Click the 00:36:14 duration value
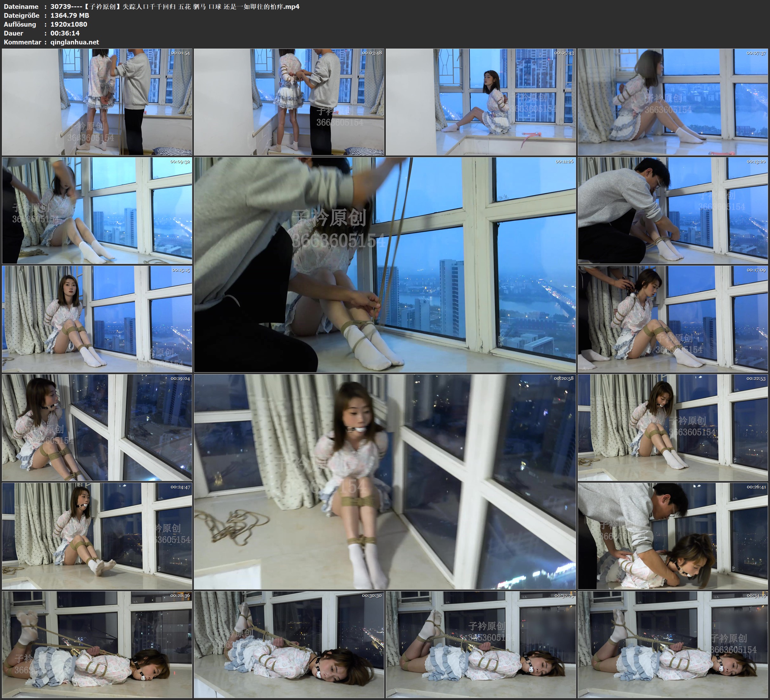This screenshot has height=700, width=770. pyautogui.click(x=65, y=33)
